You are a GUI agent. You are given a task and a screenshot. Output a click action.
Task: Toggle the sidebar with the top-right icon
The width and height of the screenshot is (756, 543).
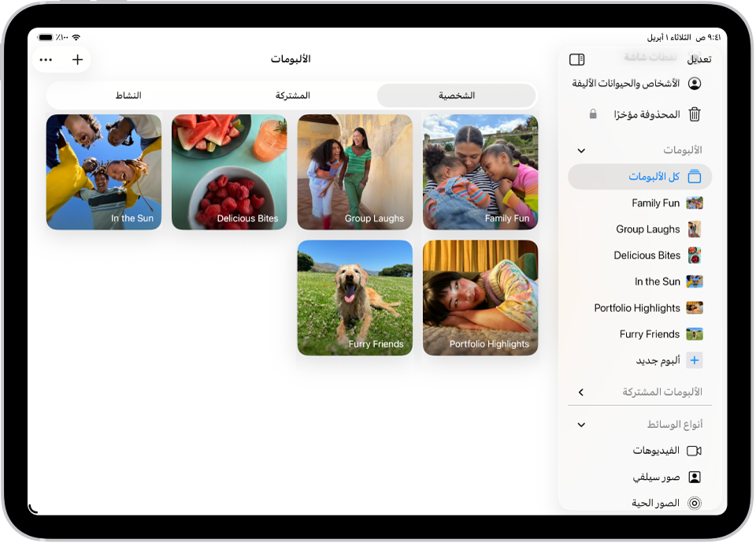576,58
